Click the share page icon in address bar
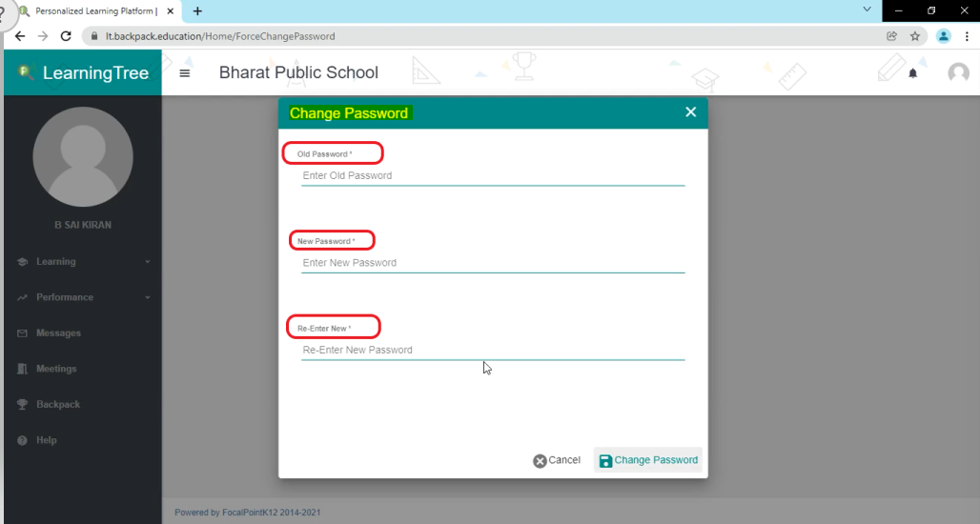The width and height of the screenshot is (980, 524). [x=891, y=36]
